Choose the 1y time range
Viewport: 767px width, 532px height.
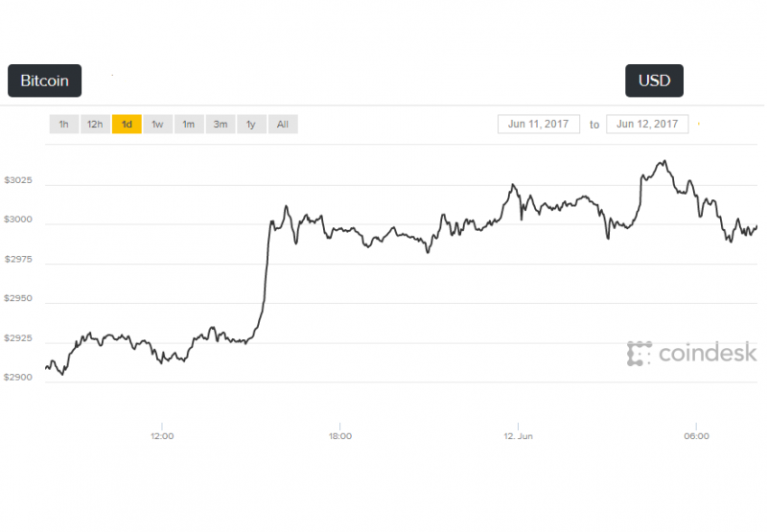(x=251, y=125)
